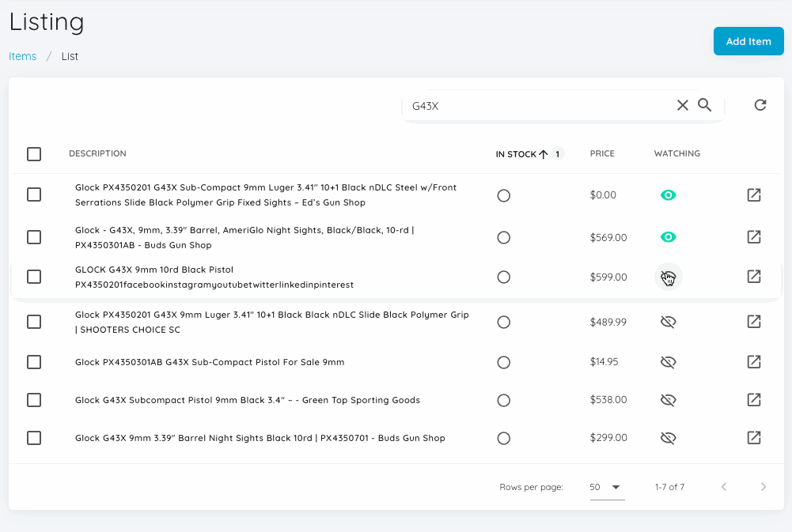Click the $489.99 price cell

608,322
